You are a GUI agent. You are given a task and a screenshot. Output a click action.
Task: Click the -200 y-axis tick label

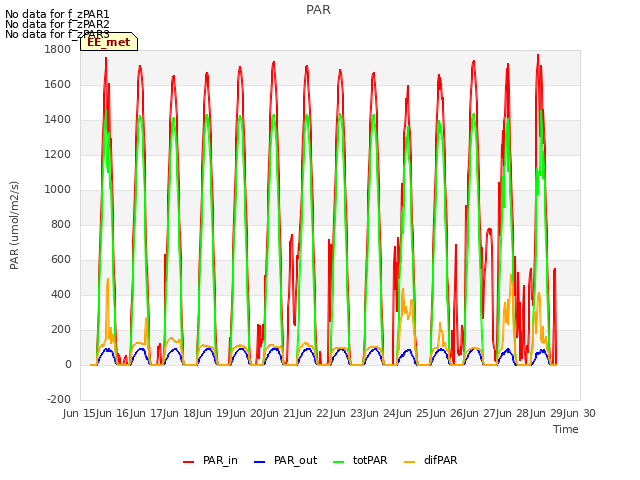59,399
